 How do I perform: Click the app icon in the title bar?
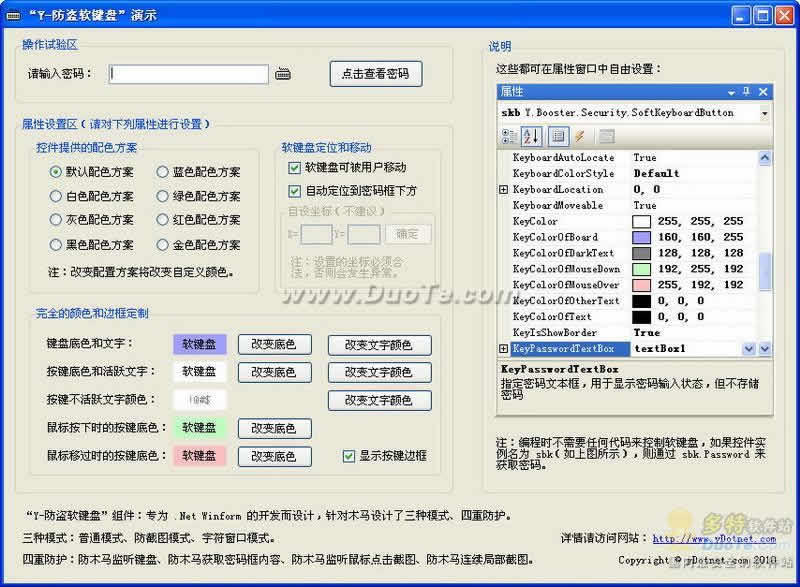13,16
